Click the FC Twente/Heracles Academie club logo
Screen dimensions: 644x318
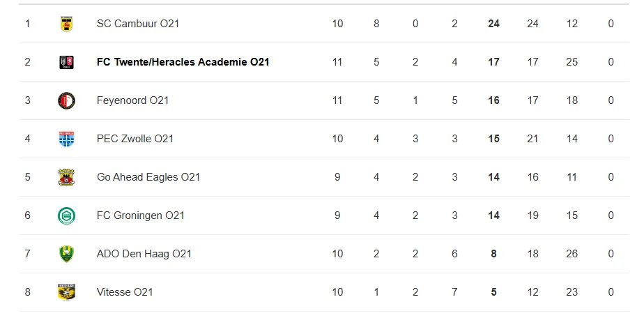(66, 62)
